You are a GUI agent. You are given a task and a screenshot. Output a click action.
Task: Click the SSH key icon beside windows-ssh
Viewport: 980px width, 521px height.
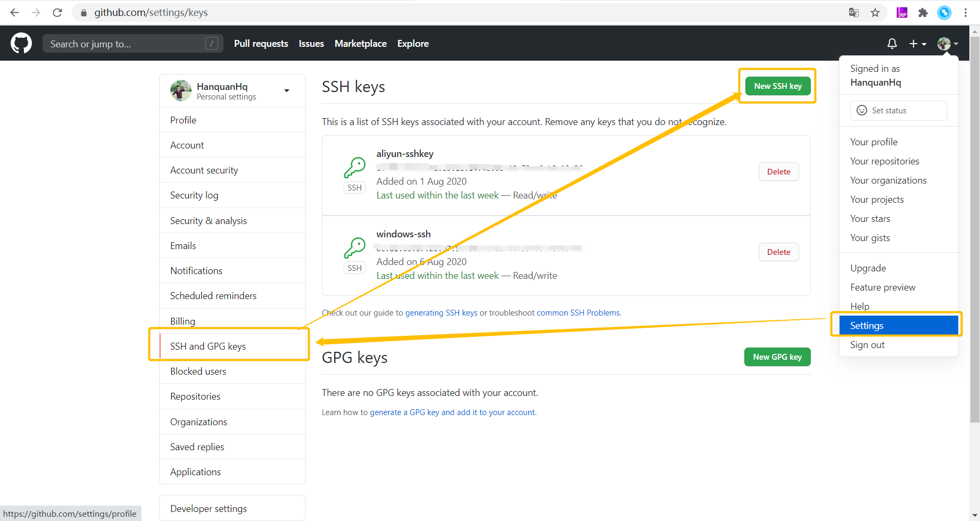click(354, 248)
